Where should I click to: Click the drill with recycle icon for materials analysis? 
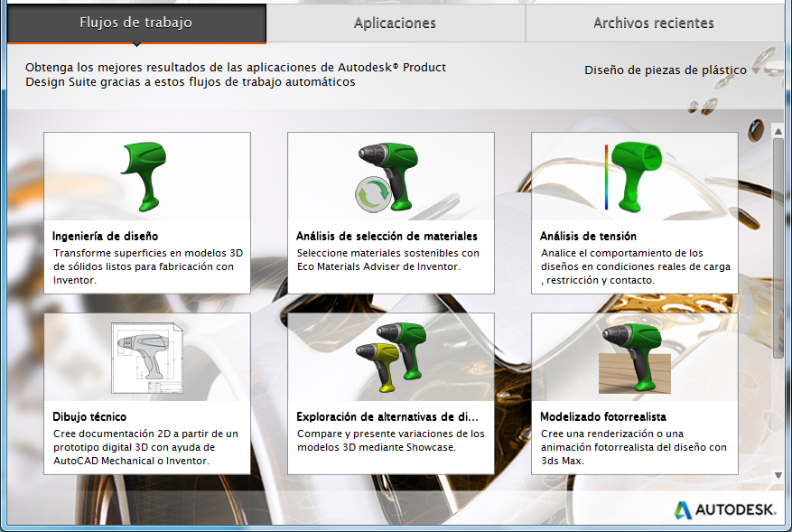pos(388,178)
